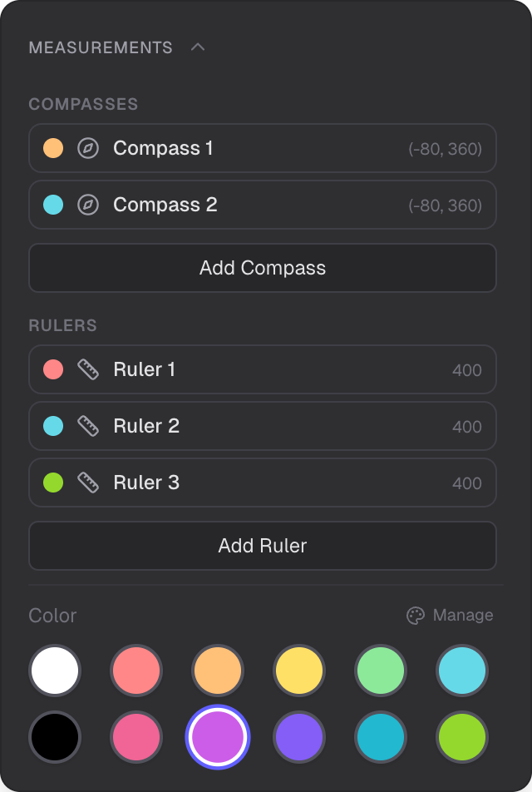Viewport: 532px width, 792px height.
Task: Click the palette icon next to Manage
Action: [x=416, y=616]
